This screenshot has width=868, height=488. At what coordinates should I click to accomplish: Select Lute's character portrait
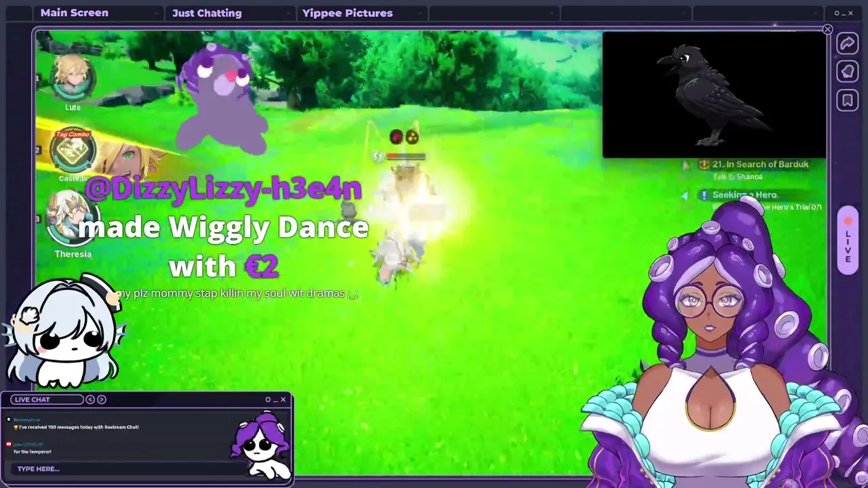click(x=72, y=77)
